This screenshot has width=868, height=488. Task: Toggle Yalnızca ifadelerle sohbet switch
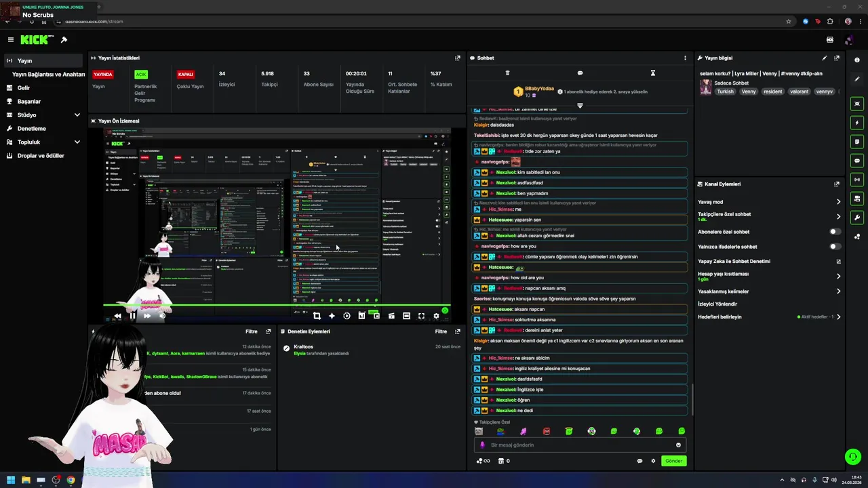coord(835,247)
